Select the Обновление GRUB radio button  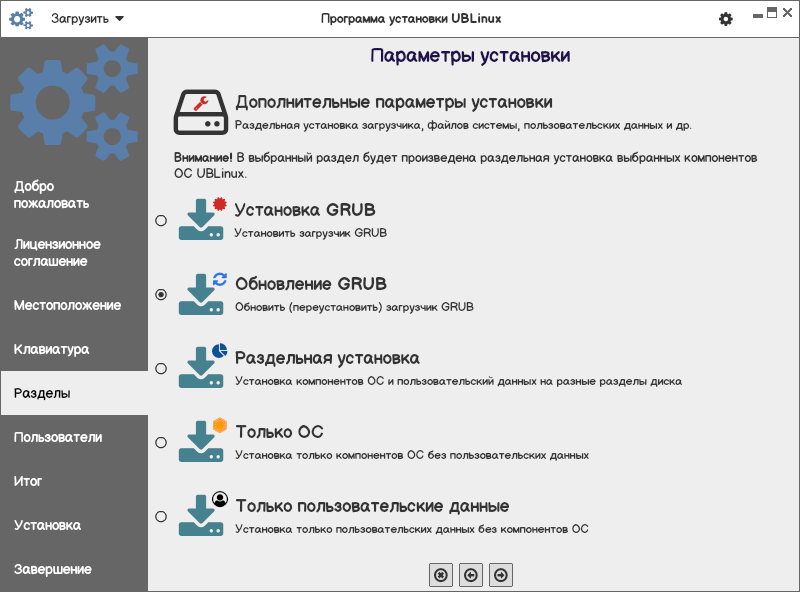coord(161,294)
